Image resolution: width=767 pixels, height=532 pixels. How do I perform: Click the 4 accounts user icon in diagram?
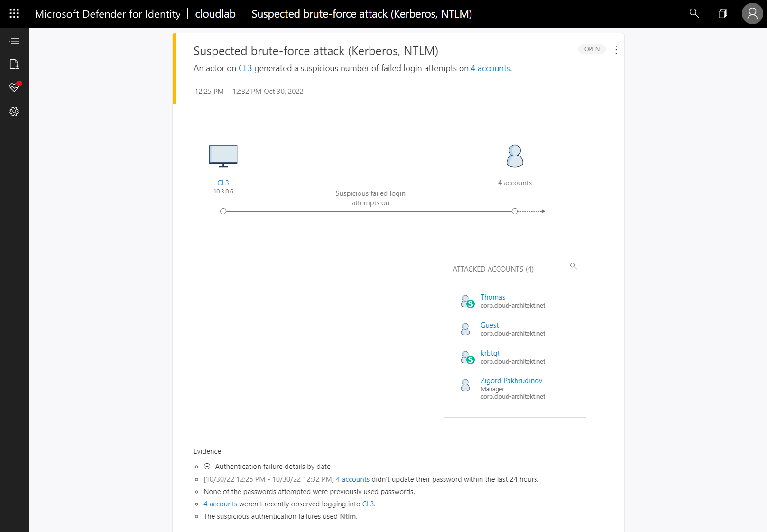(x=515, y=156)
